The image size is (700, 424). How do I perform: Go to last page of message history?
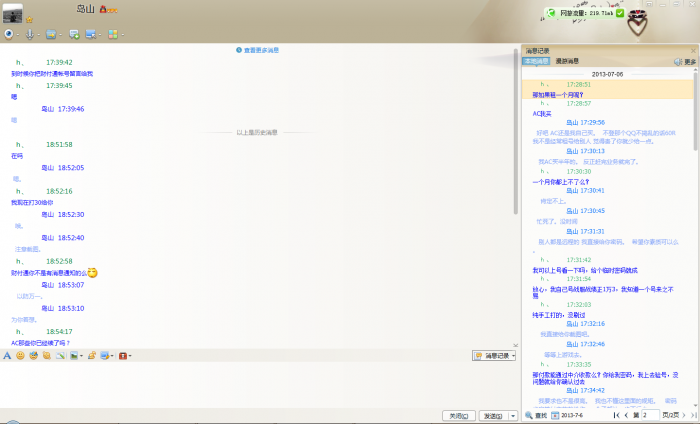[x=693, y=416]
